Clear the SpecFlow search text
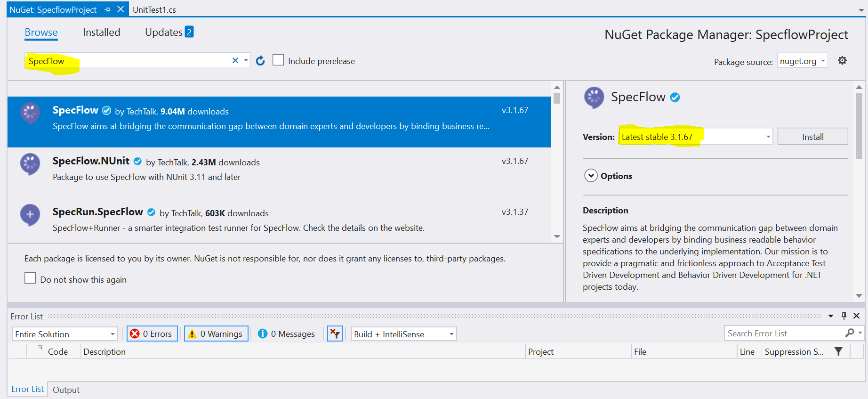Viewport: 868px width, 399px height. (x=235, y=61)
